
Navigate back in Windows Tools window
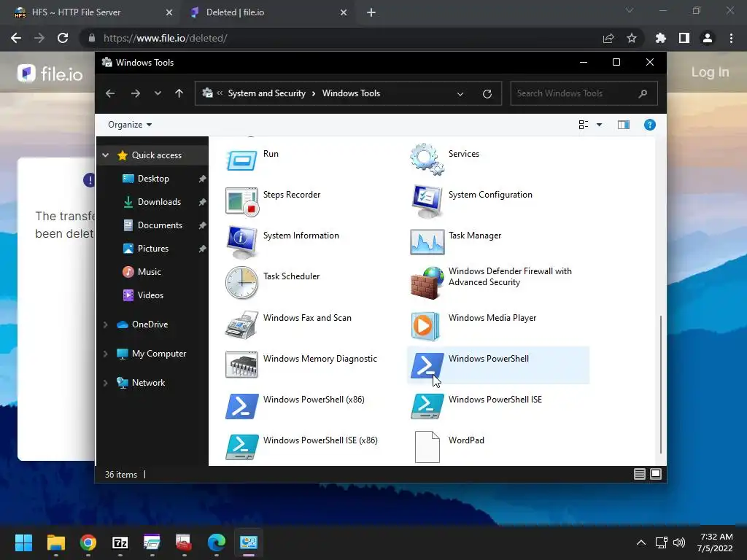(110, 93)
